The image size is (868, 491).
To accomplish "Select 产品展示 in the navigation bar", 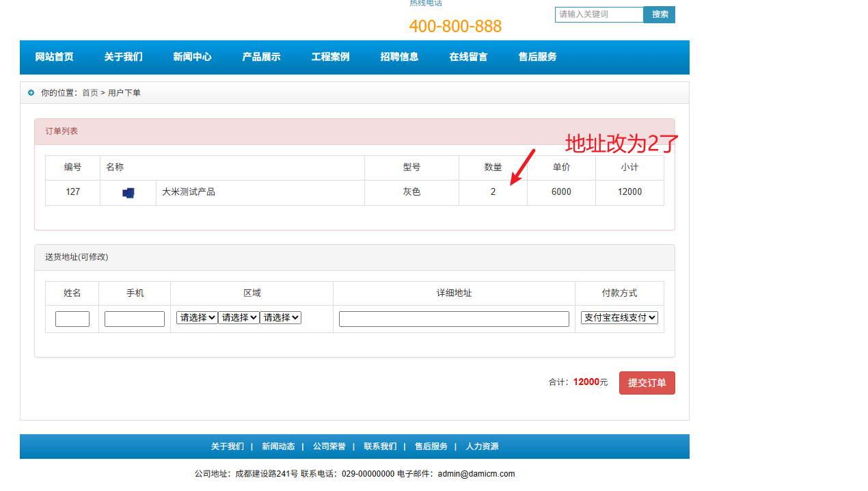I will coord(261,57).
